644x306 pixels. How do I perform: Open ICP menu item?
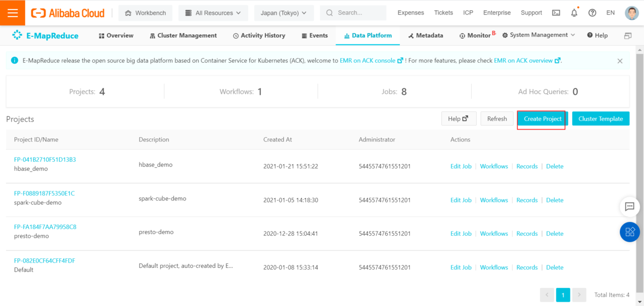coord(468,13)
